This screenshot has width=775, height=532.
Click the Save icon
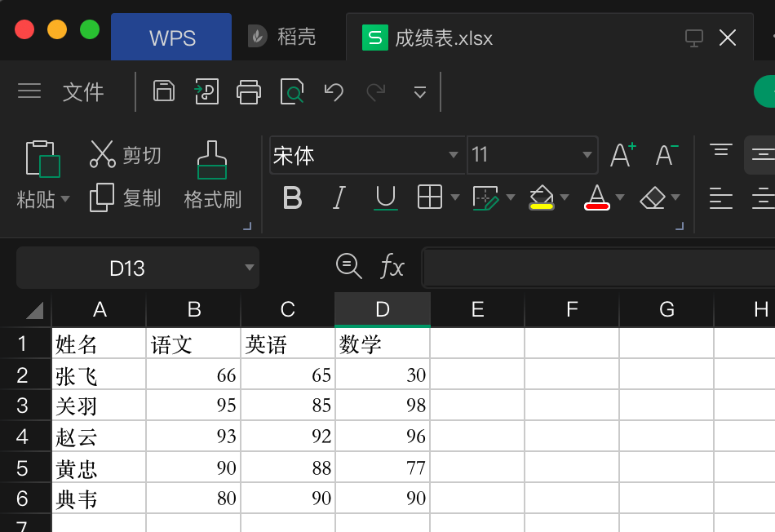point(163,91)
